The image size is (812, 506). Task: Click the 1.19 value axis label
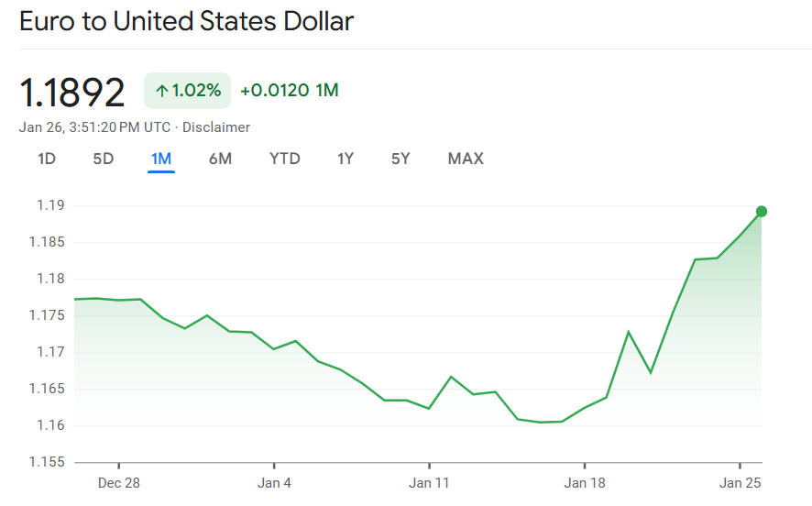[49, 205]
